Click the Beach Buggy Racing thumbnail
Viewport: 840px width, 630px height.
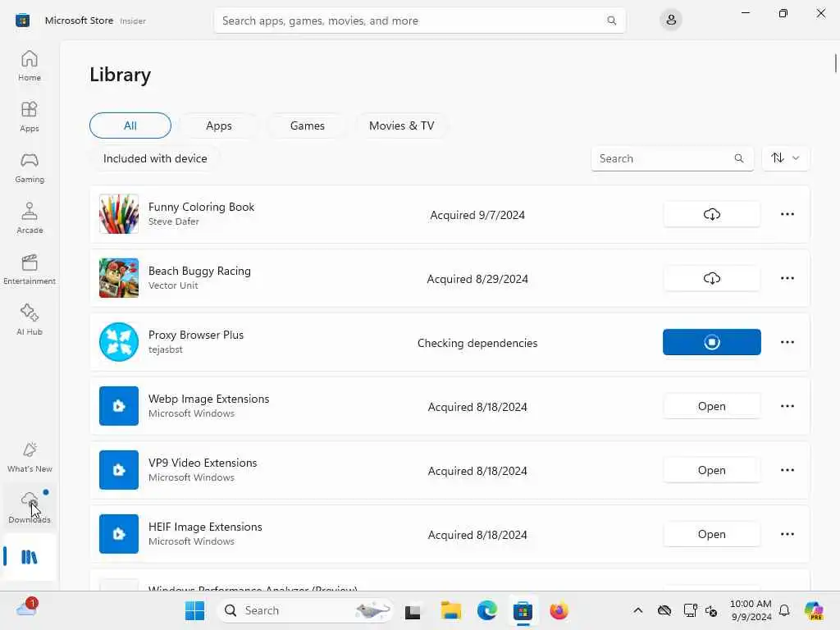(x=119, y=278)
